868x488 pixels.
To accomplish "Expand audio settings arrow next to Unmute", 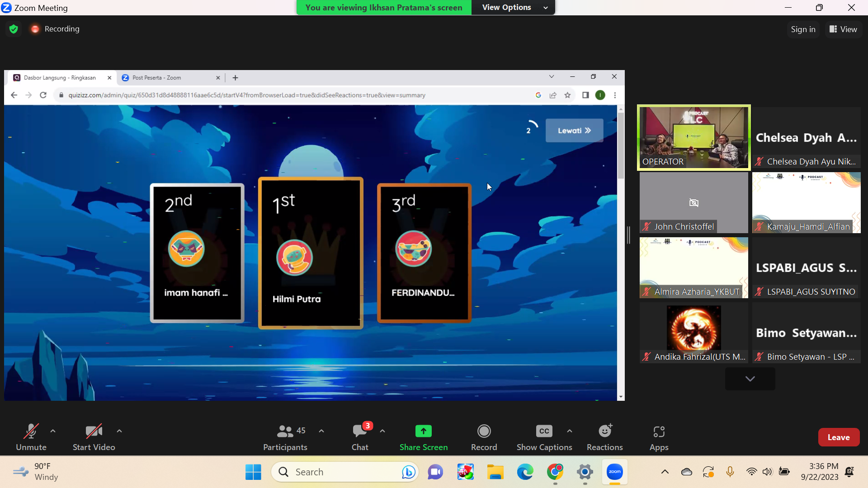I will click(53, 431).
